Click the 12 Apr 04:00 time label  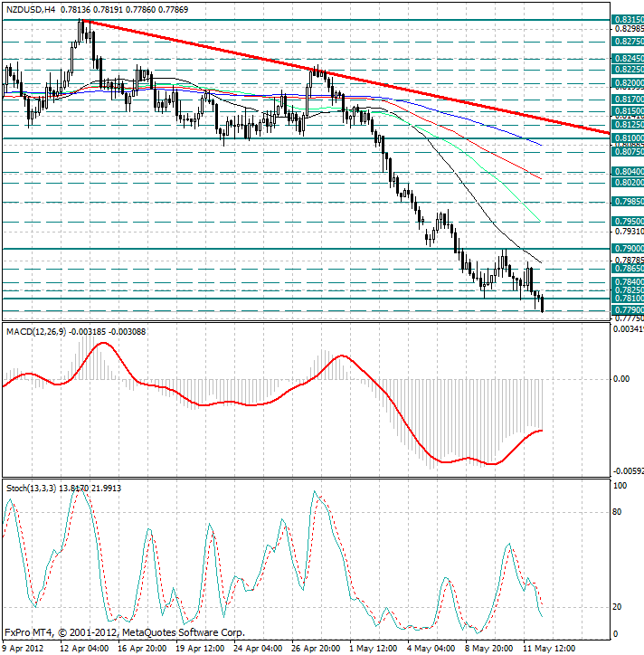85,649
